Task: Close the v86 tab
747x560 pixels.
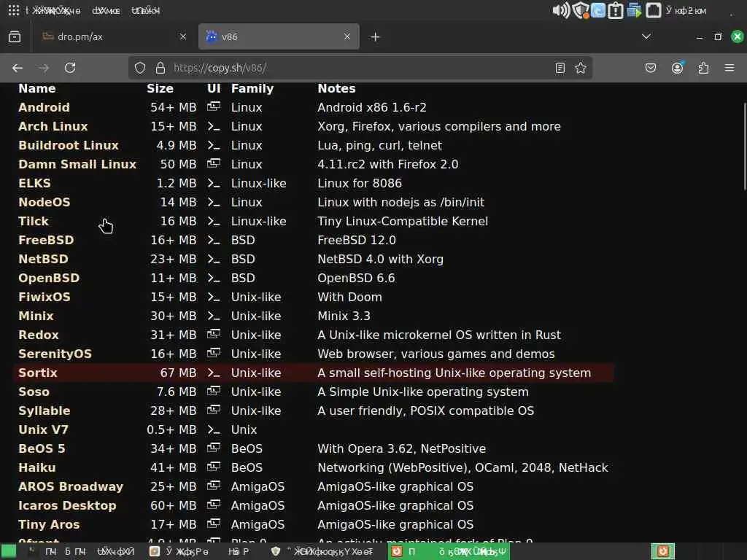Action: pos(347,36)
